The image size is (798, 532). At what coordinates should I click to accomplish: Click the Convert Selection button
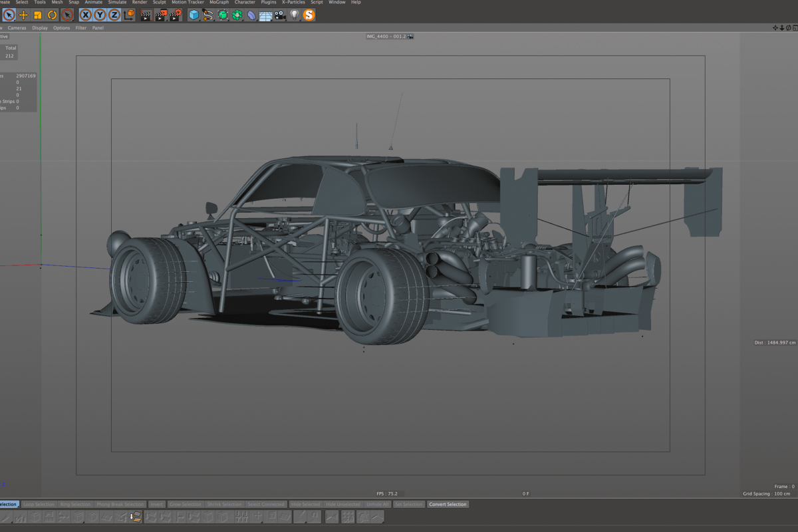[x=448, y=504]
